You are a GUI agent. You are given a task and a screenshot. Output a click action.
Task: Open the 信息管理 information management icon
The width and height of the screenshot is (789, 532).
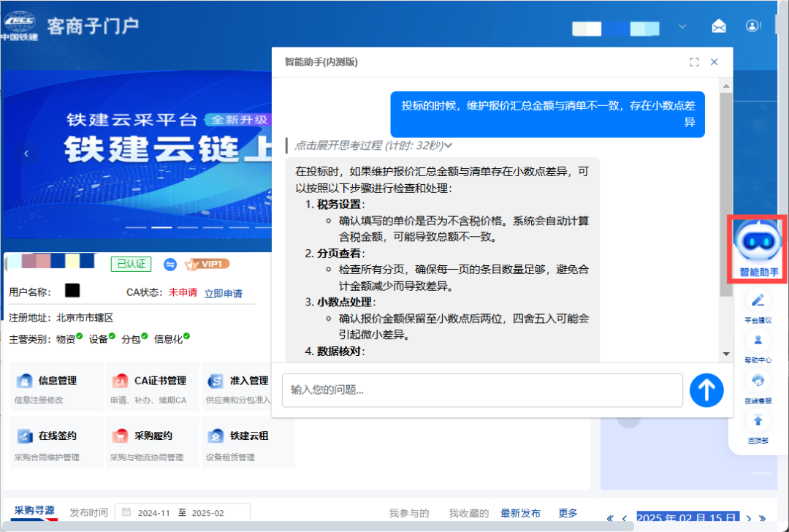click(25, 380)
